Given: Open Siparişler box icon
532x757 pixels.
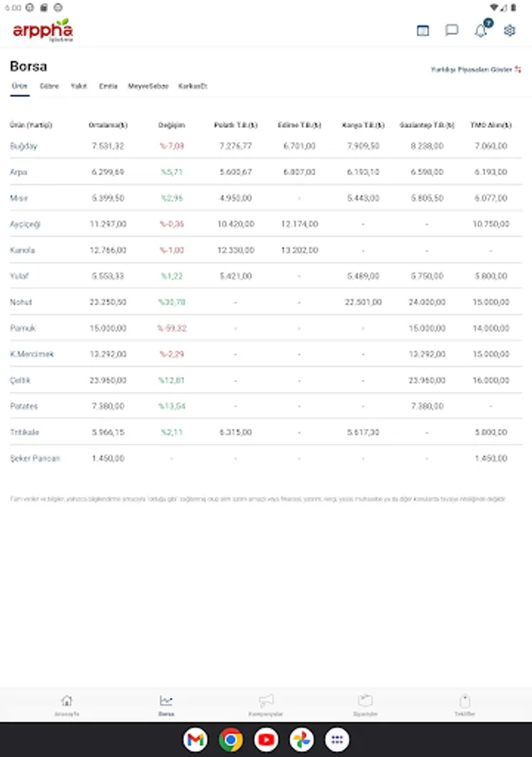Looking at the screenshot, I should pos(365,701).
